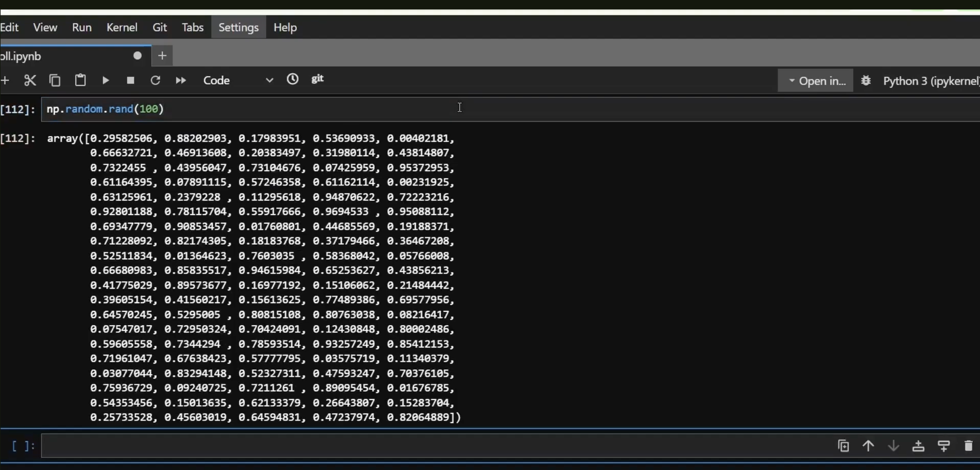Image resolution: width=980 pixels, height=470 pixels.
Task: Switch kernel via Python 3 (ipykernel)
Action: pyautogui.click(x=931, y=81)
